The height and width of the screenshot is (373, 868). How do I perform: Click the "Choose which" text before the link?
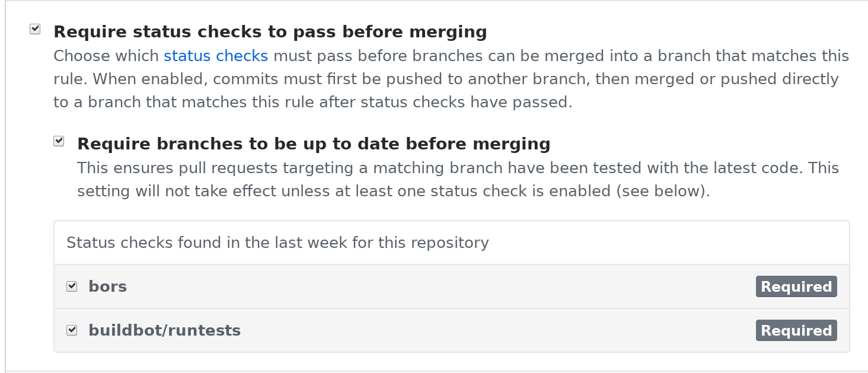coord(107,56)
